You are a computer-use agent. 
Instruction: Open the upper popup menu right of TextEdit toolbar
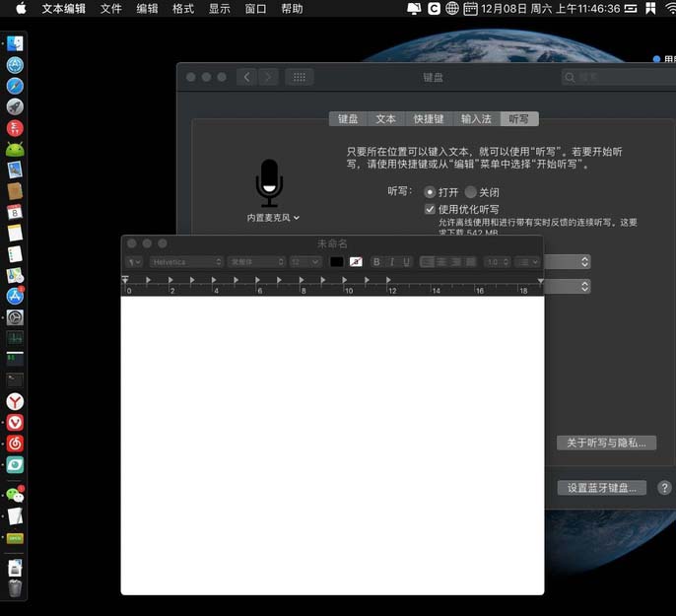tap(568, 261)
